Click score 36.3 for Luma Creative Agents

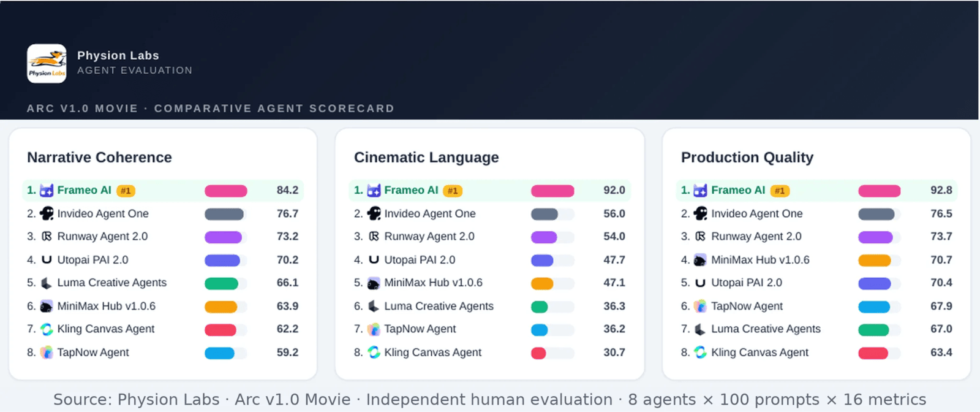point(614,306)
